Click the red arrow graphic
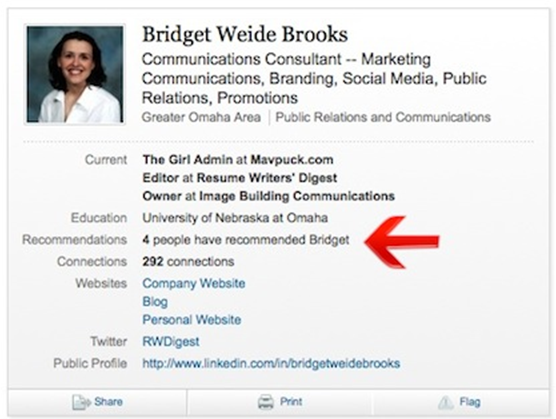Viewport: 556px width, 419px height. [402, 242]
